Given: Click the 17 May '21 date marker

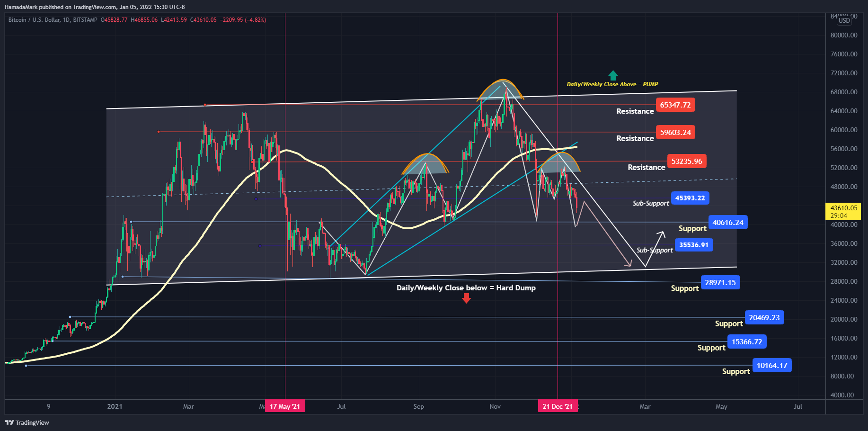Looking at the screenshot, I should [285, 406].
